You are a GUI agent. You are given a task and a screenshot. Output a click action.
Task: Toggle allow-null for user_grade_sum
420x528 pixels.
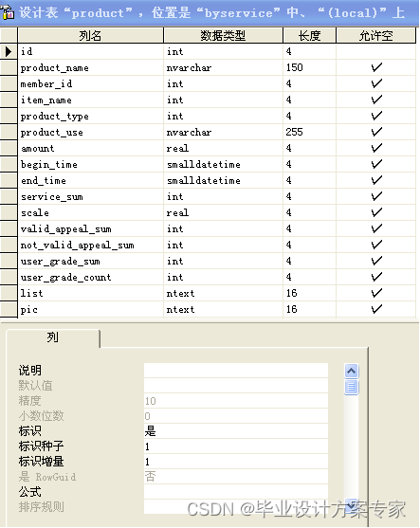pyautogui.click(x=376, y=262)
